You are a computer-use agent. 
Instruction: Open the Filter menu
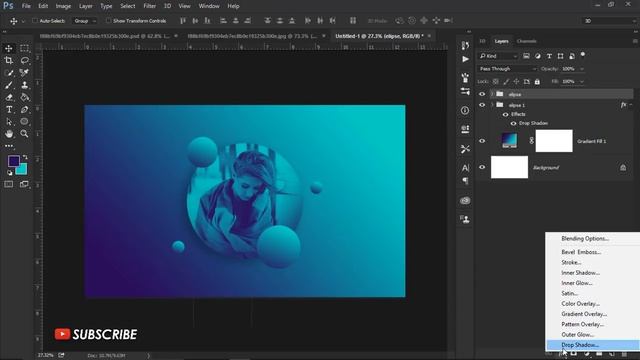(150, 6)
